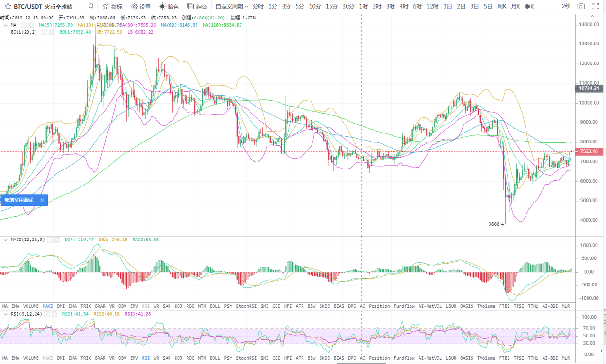Open RSI(6,12,24) settings gear
Screen dimensions: 606x364
(x=47, y=314)
